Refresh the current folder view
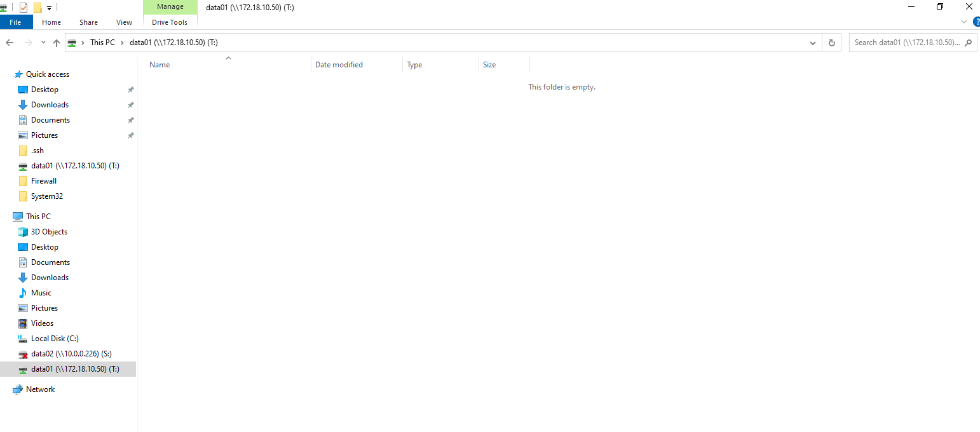Viewport: 980px width, 432px height. click(x=831, y=43)
